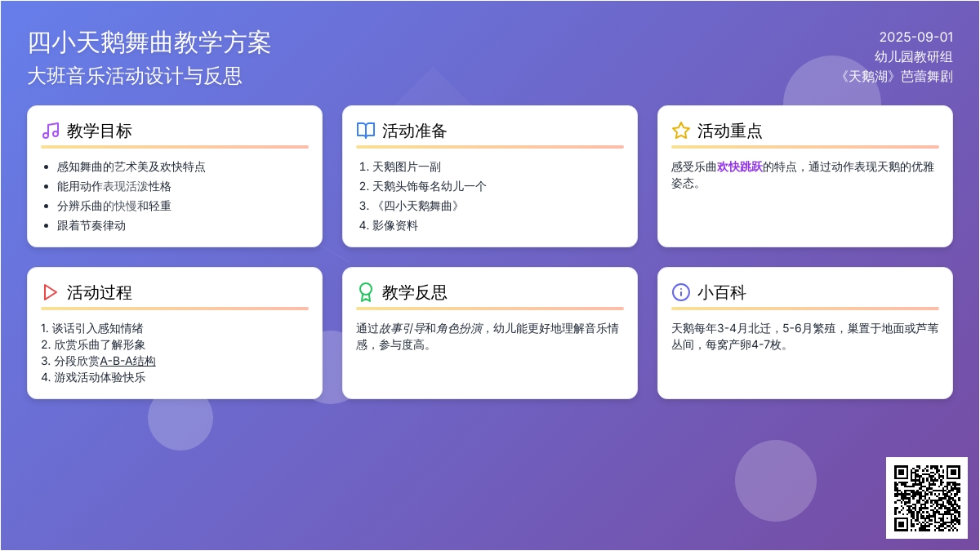Click the 教学反思 card heading

[x=415, y=292]
